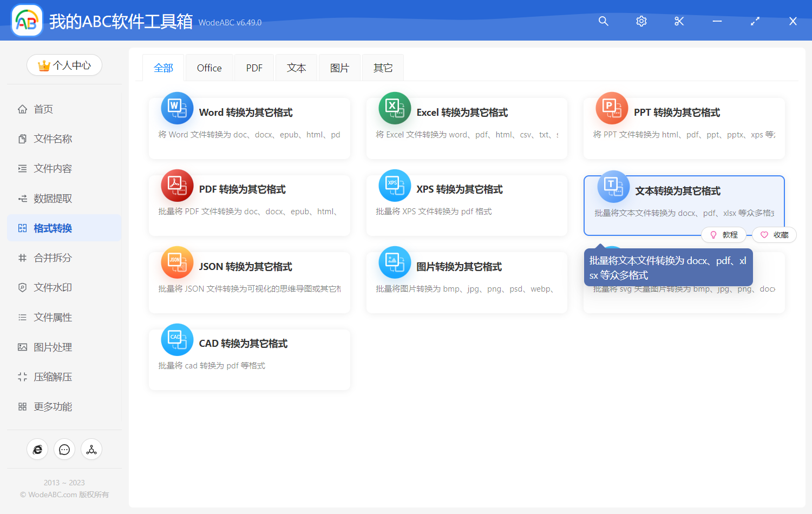Open 个人中心 with the crown badge
This screenshot has height=514, width=812.
pyautogui.click(x=64, y=65)
